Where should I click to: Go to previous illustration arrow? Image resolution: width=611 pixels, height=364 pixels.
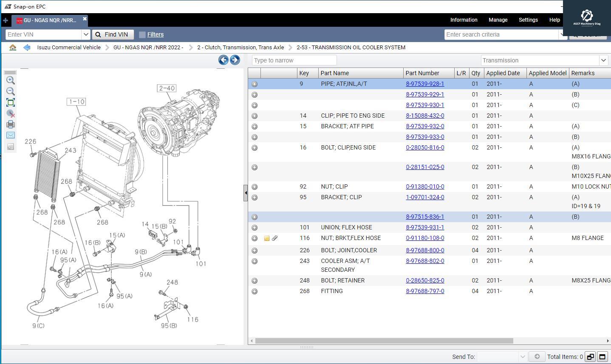[x=223, y=60]
